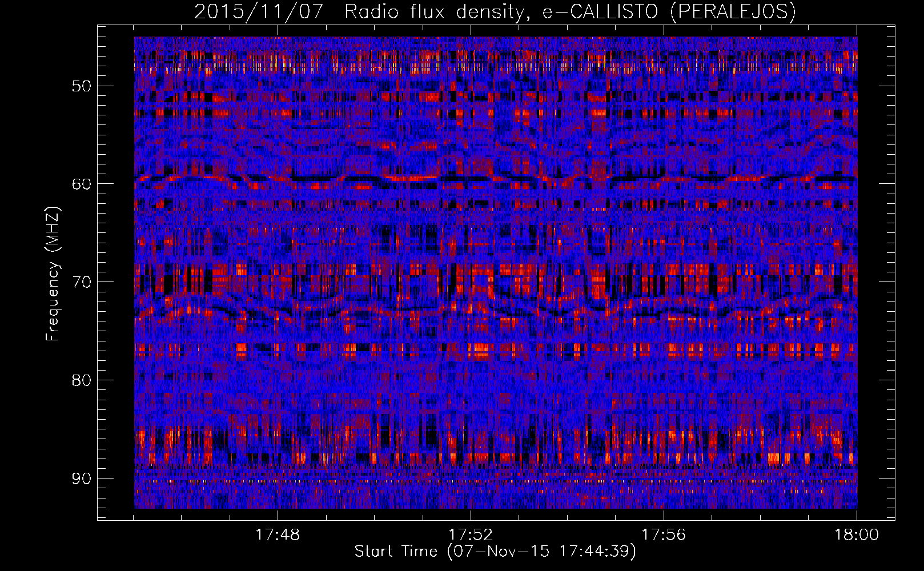Select the 17:52 time tick label
This screenshot has height=571, width=924.
point(471,535)
